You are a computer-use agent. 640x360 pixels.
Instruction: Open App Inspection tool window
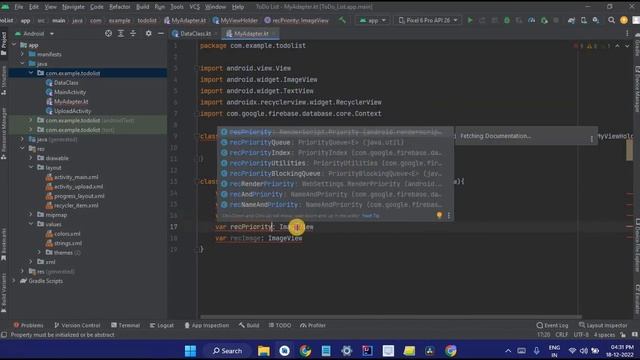[207, 325]
